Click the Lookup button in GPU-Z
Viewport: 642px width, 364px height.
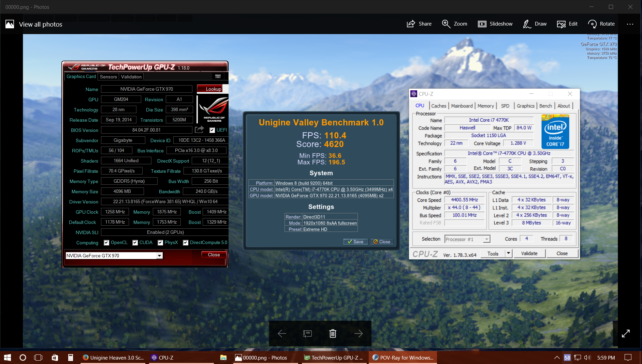pos(210,89)
